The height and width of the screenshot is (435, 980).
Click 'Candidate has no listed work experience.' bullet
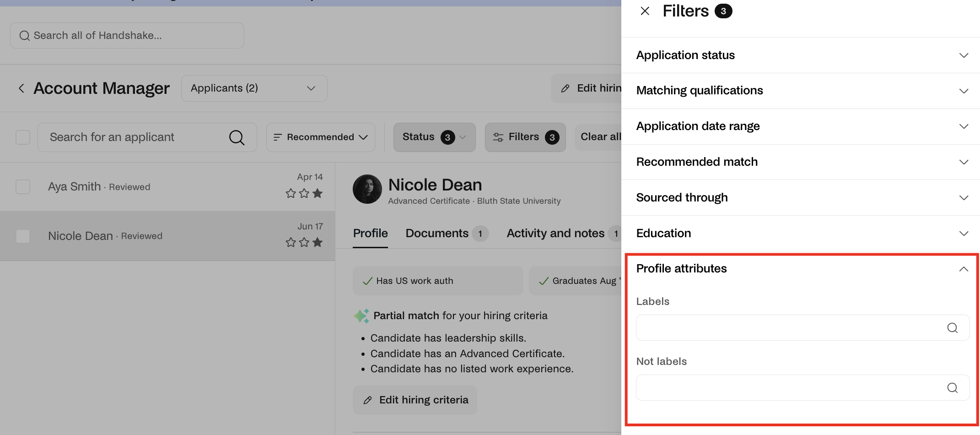point(472,369)
